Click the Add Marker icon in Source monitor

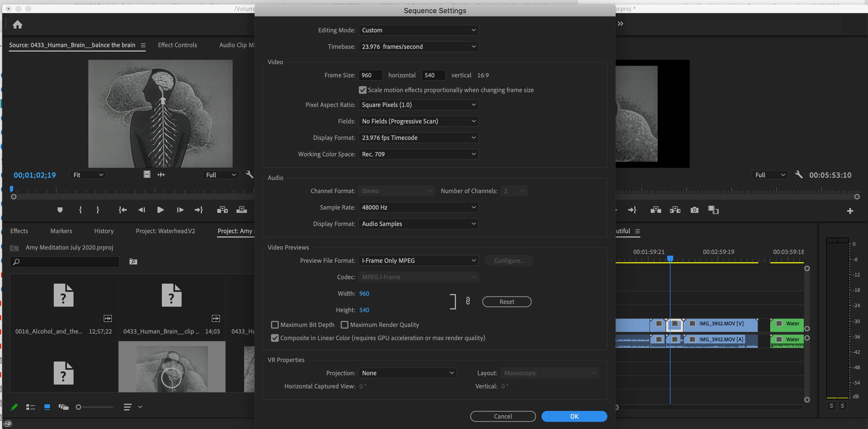click(x=60, y=210)
